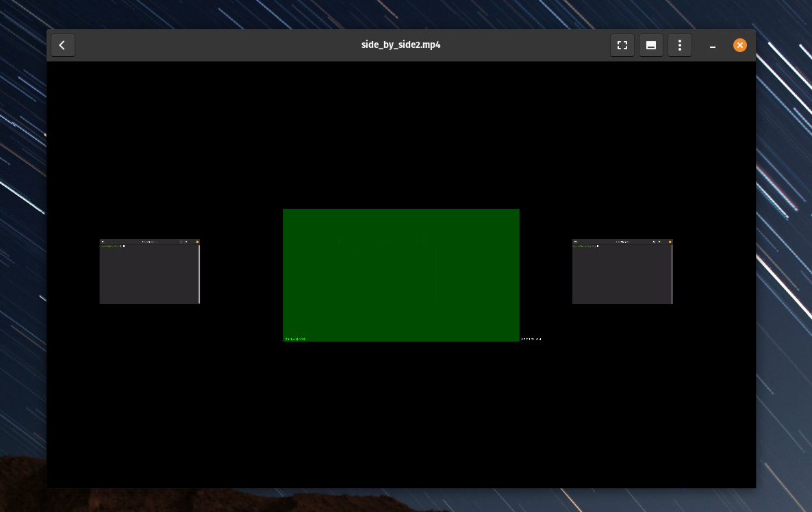The height and width of the screenshot is (512, 812).
Task: Click the green status text at the frame's bottom-left
Action: [294, 338]
